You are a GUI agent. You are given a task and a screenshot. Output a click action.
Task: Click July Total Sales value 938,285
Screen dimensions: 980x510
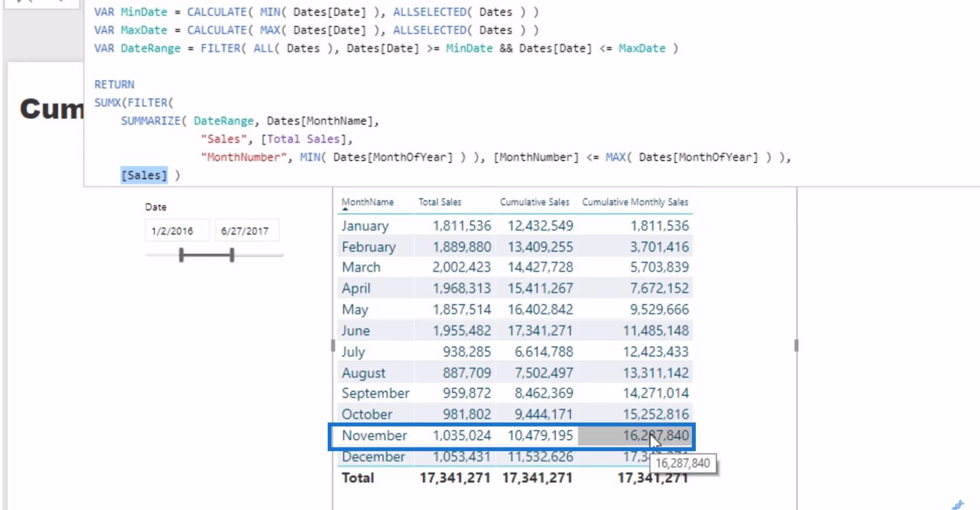click(x=467, y=351)
